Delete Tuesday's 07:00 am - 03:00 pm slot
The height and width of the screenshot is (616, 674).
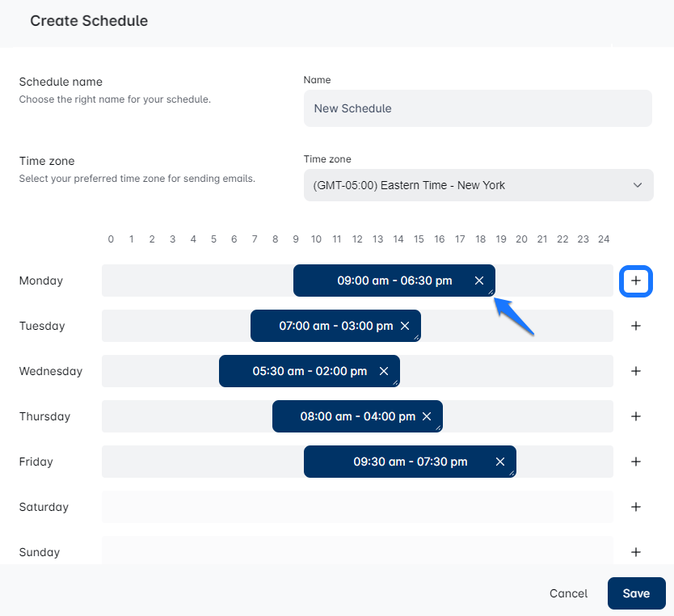(x=405, y=326)
